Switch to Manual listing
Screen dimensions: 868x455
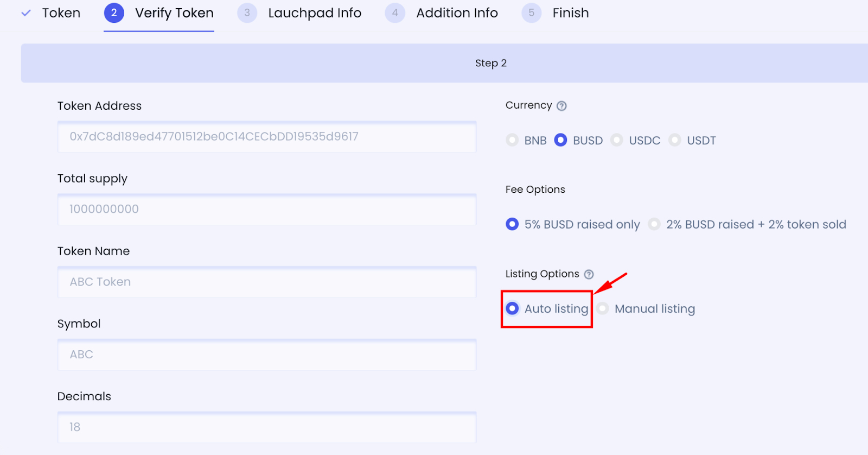pos(602,308)
